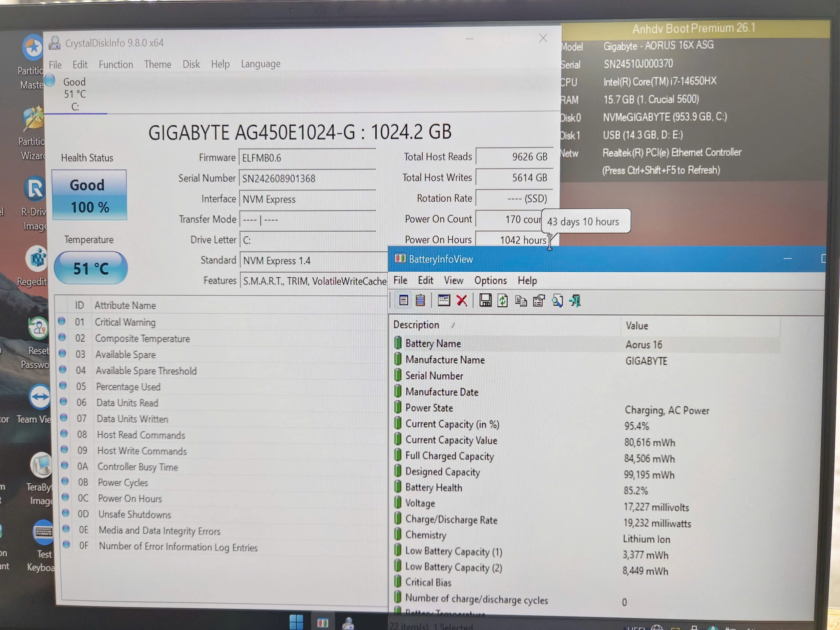
Task: Open the Help menu in CrystalDiskInfo
Action: [x=220, y=64]
